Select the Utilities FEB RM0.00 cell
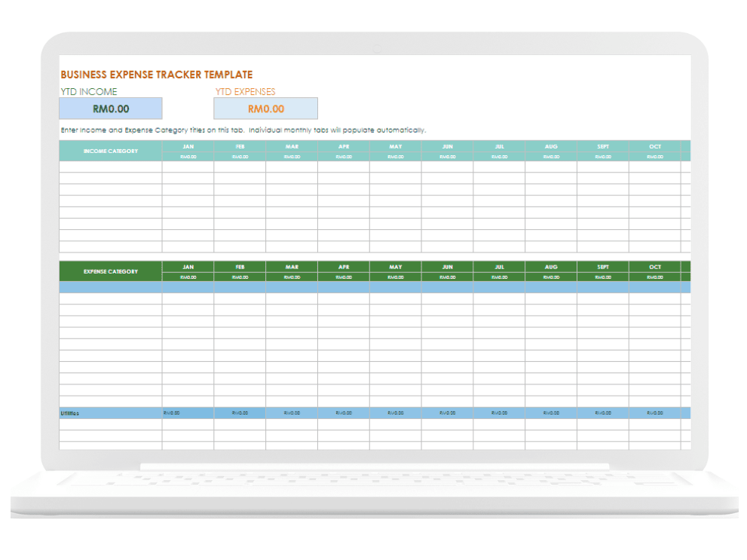This screenshot has height=560, width=747. (240, 413)
